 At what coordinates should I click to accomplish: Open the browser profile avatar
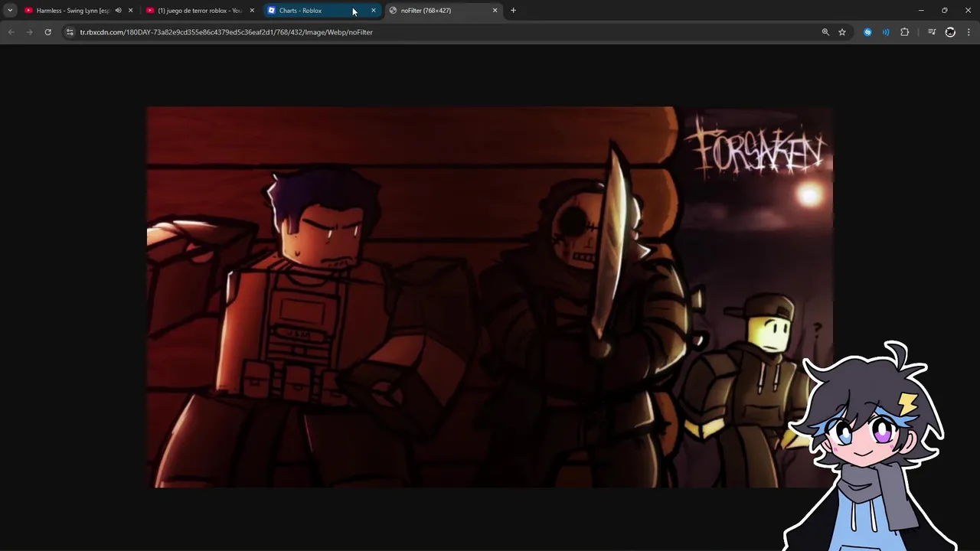pyautogui.click(x=950, y=32)
